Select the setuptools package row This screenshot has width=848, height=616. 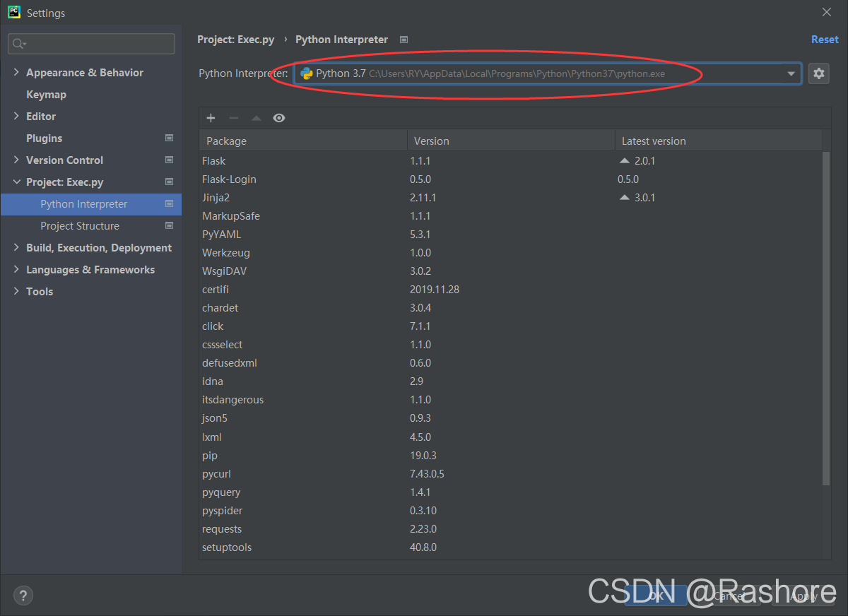click(510, 547)
